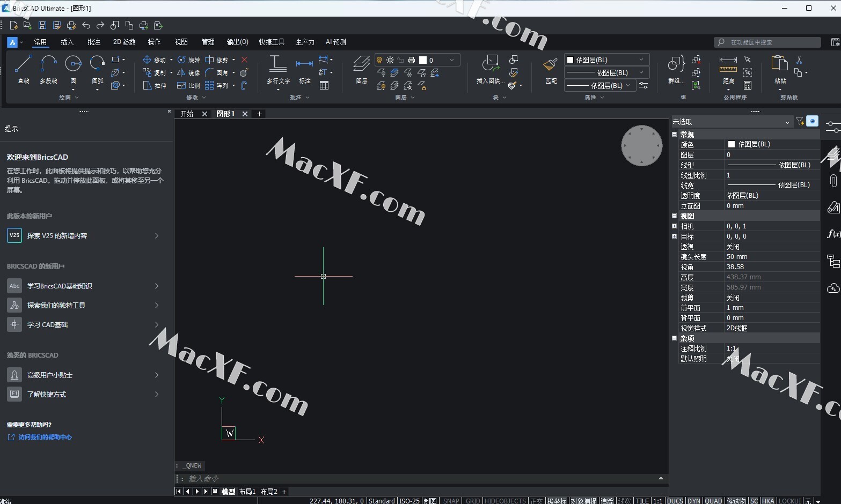Collapse the 视图 section in properties panel
The image size is (841, 504).
tap(675, 216)
